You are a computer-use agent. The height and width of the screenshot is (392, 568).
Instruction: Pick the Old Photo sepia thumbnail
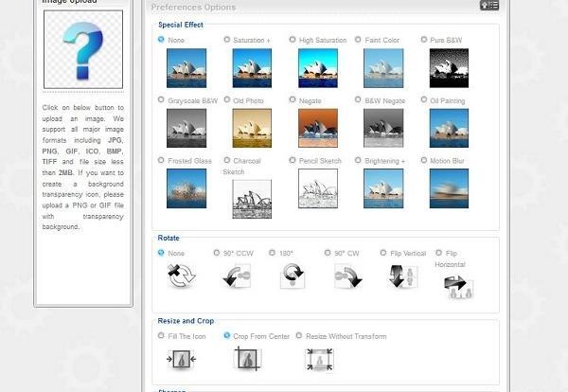252,128
